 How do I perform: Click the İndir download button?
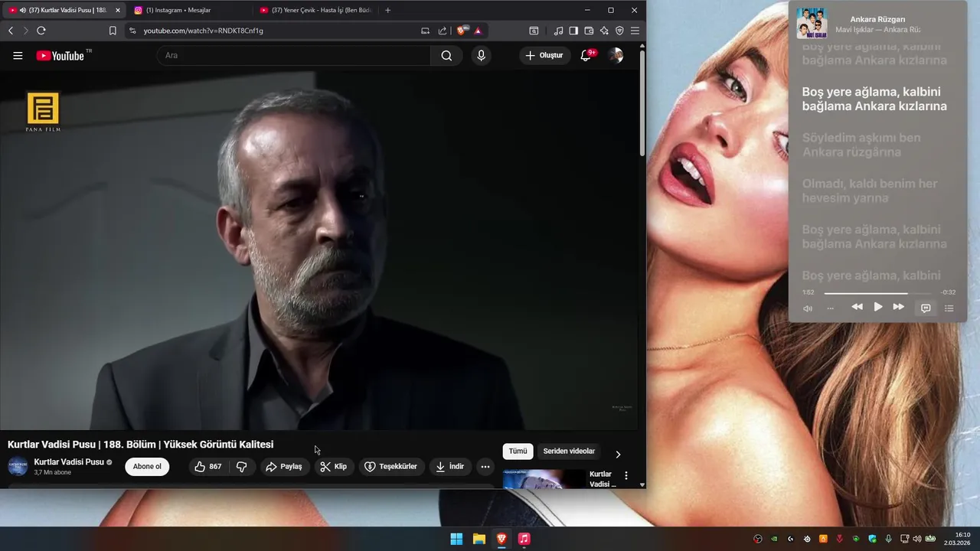click(x=450, y=466)
